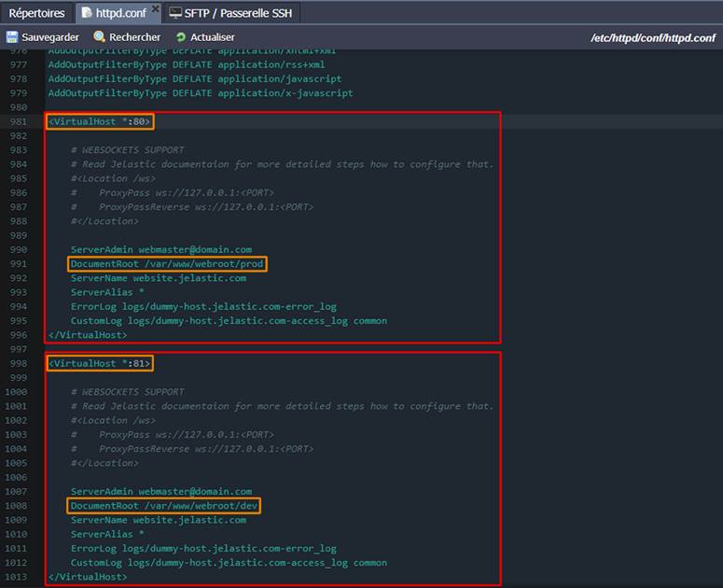Click the VirtualHost *:81 opening tag
Screen dimensions: 723x588
coord(99,363)
